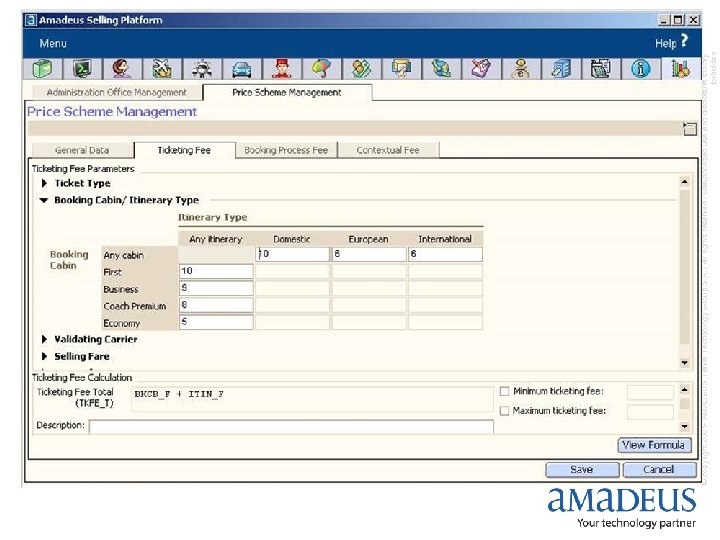This screenshot has width=720, height=540.
Task: Click the Description text field
Action: click(292, 427)
